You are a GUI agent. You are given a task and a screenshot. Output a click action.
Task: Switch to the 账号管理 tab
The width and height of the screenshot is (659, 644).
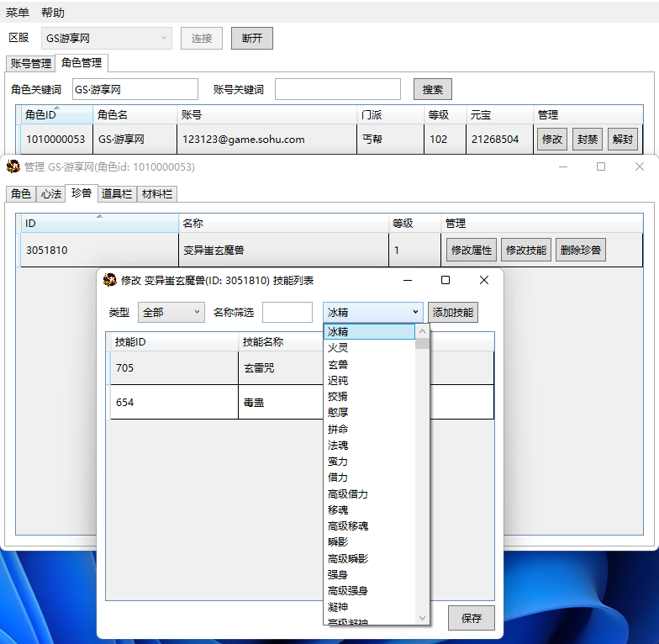coord(29,63)
